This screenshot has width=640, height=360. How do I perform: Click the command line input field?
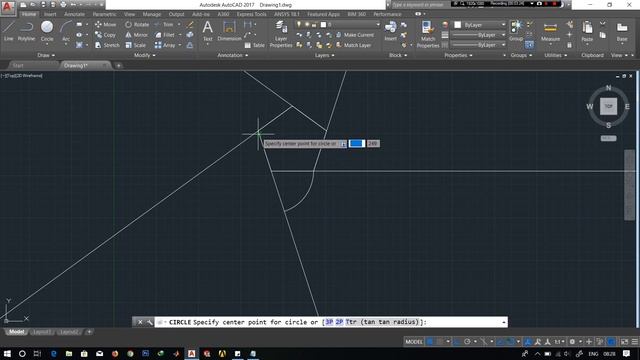coord(331,322)
